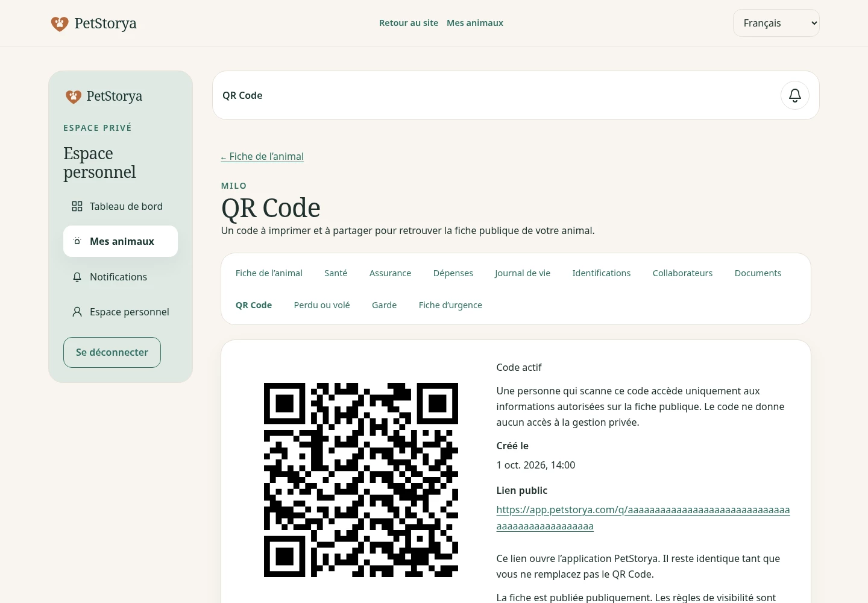Switch to the Santé tab
This screenshot has height=603, width=868.
click(336, 273)
